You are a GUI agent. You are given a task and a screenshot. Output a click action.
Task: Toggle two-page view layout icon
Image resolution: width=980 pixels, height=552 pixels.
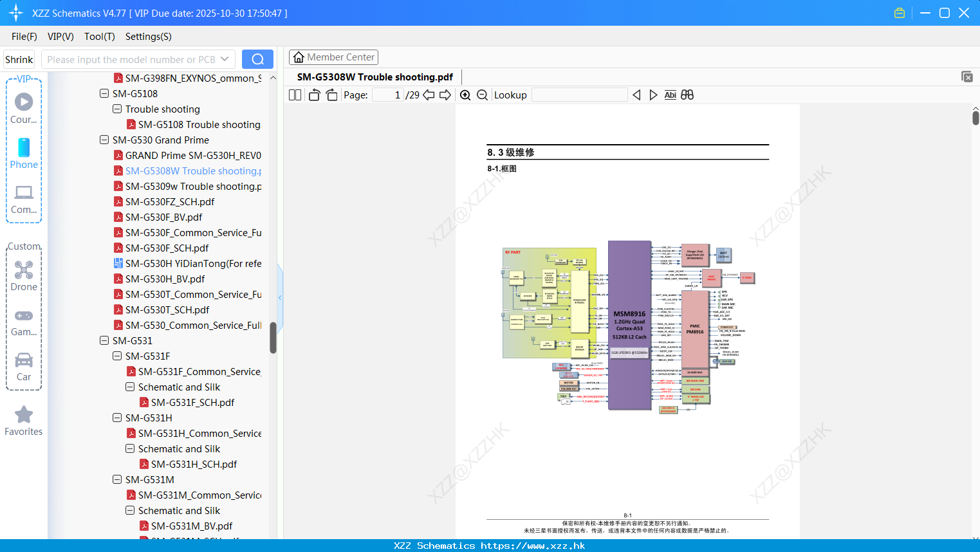coord(295,95)
